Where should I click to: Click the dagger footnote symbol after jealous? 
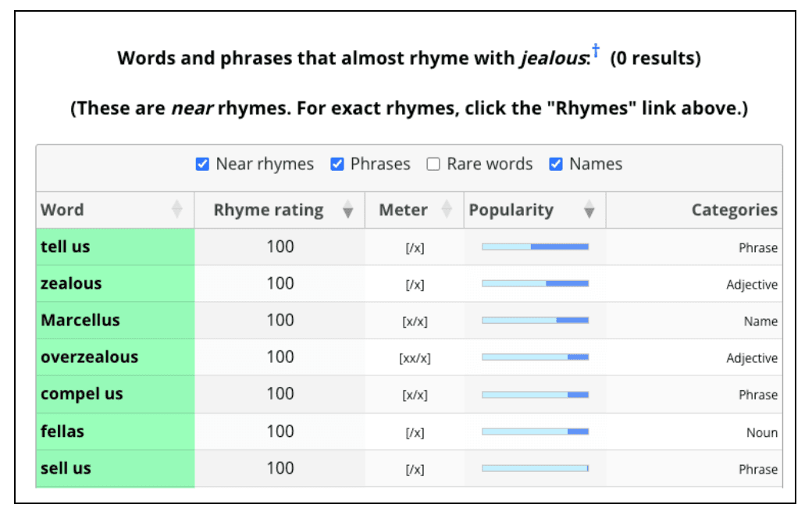point(596,51)
